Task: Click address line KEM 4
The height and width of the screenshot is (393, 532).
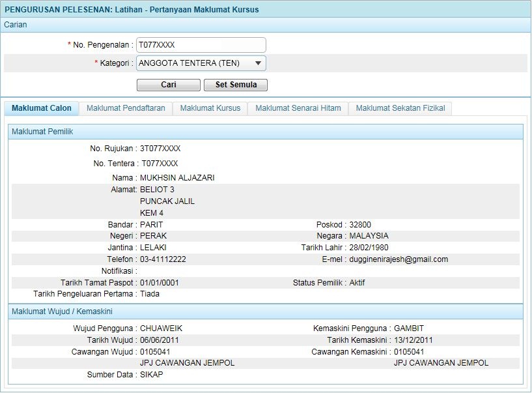Action: click(x=152, y=213)
